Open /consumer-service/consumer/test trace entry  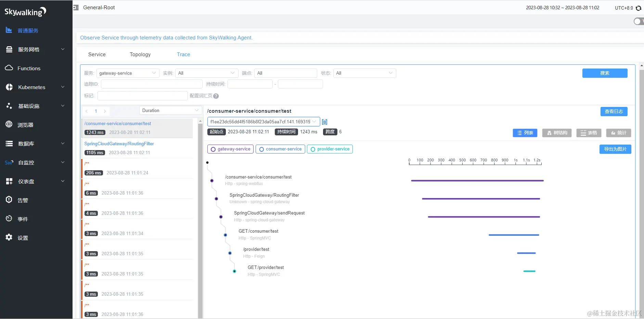point(137,128)
